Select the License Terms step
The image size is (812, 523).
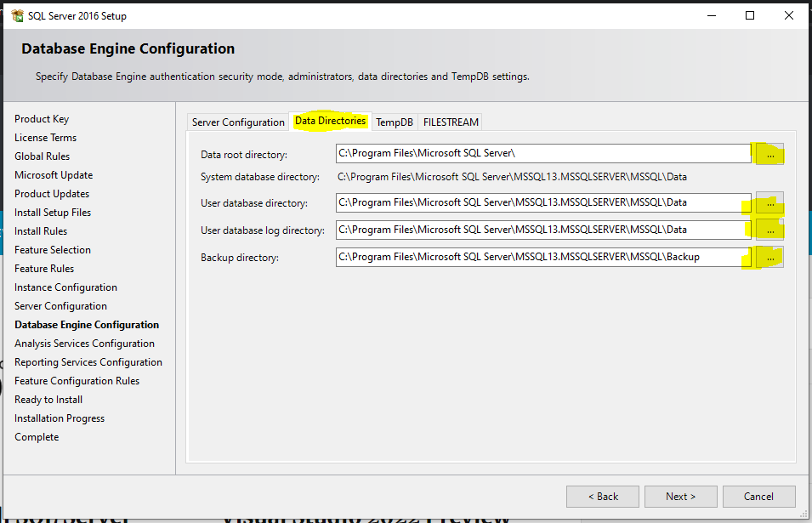[46, 138]
